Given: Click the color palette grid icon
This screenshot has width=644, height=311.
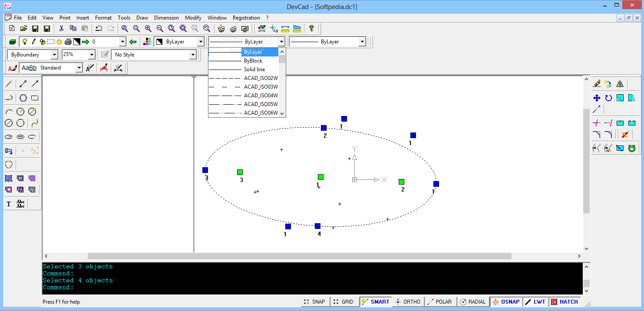Looking at the screenshot, I should [147, 42].
